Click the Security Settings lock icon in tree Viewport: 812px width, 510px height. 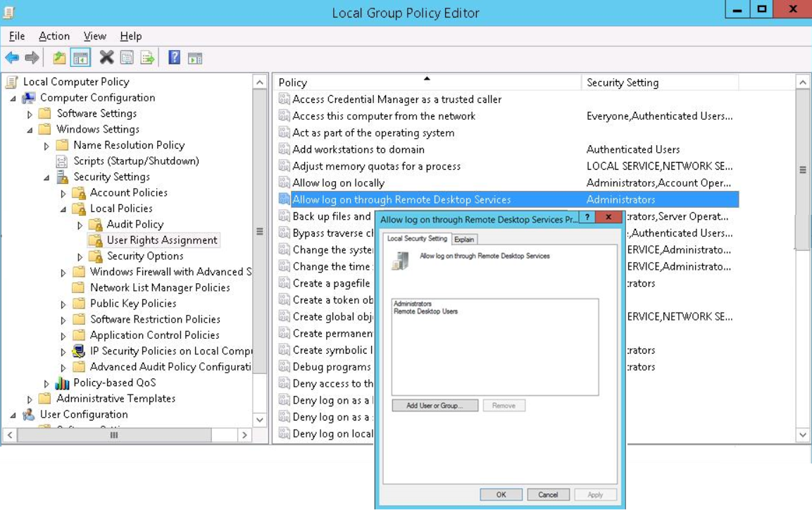point(62,177)
